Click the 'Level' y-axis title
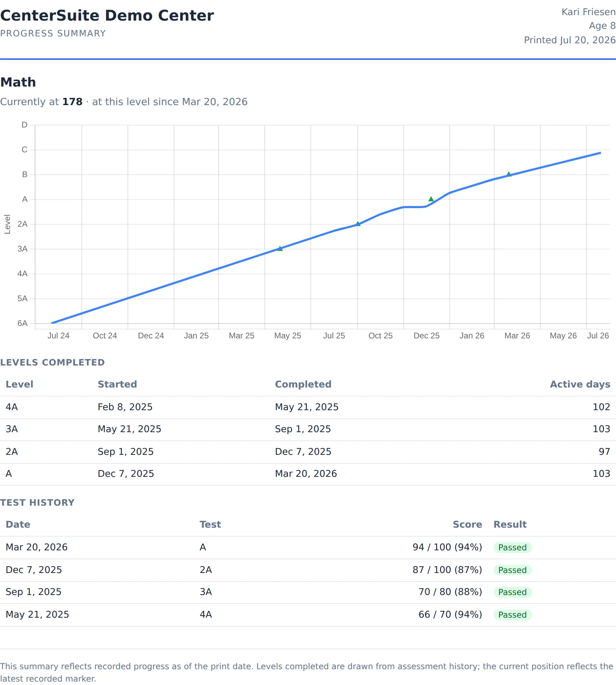 pos(7,224)
